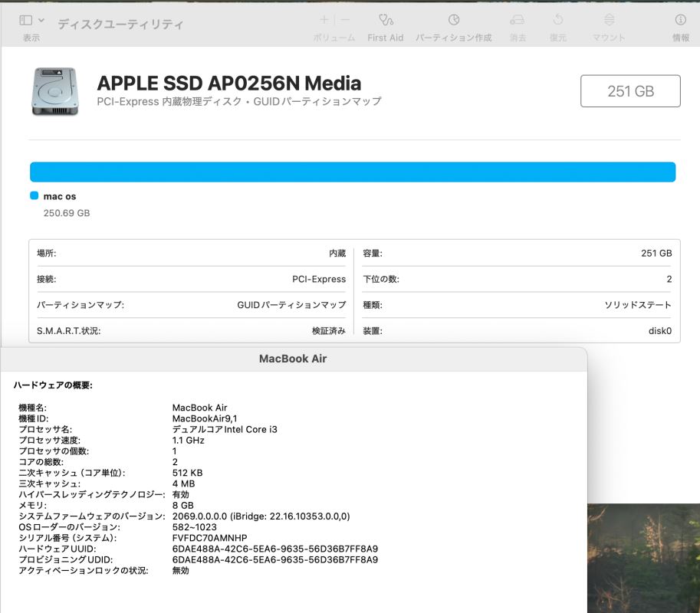Click the MacBook Air window title bar
Image resolution: width=700 pixels, height=613 pixels.
tap(293, 359)
